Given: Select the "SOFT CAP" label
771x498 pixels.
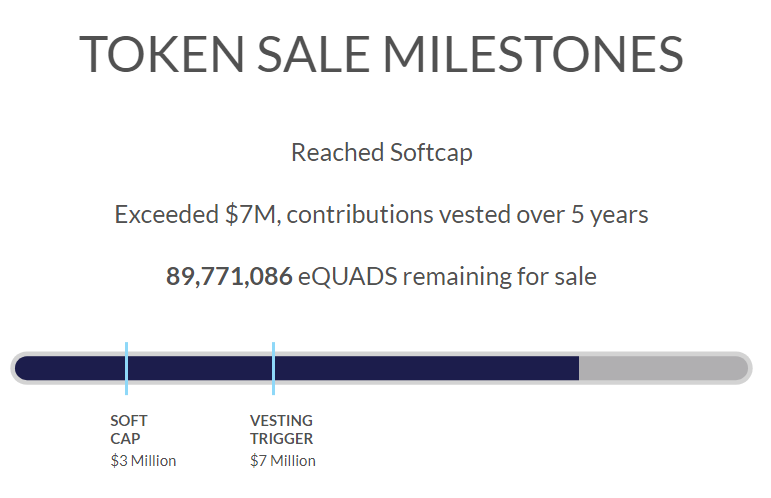Looking at the screenshot, I should 129,429.
